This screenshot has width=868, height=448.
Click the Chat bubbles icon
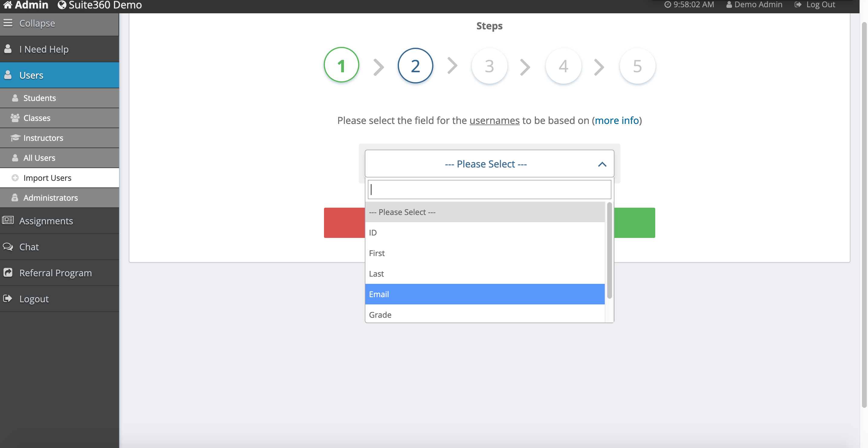[x=8, y=247]
